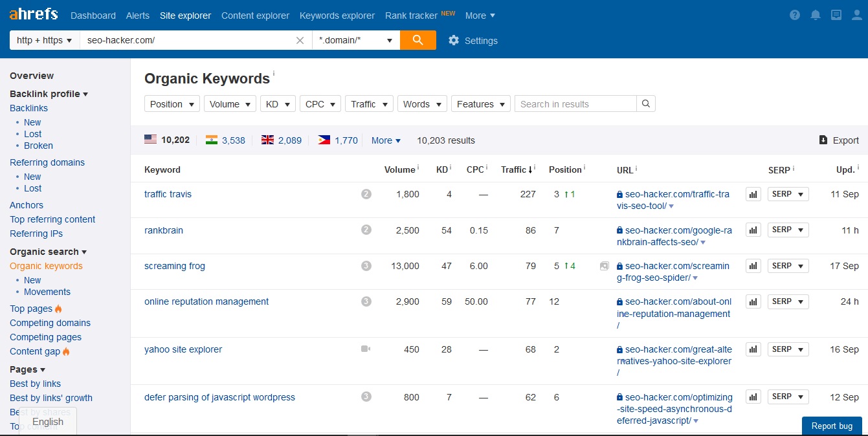Switch to Keywords explorer tab
The width and height of the screenshot is (868, 436).
tap(337, 16)
